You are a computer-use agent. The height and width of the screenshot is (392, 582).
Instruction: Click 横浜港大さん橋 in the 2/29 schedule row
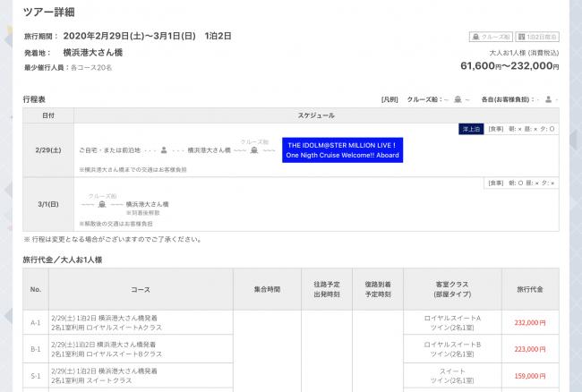[209, 150]
